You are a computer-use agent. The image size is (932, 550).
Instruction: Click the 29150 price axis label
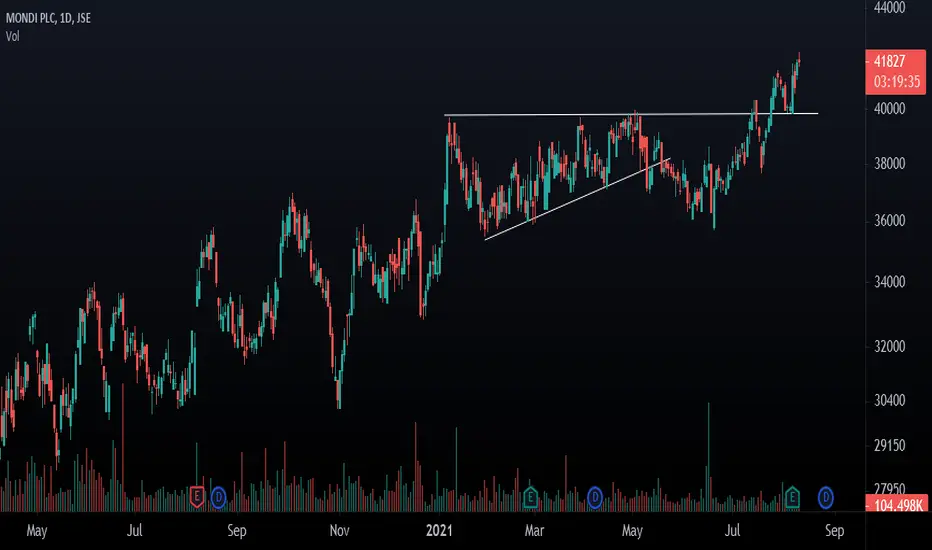tap(890, 445)
